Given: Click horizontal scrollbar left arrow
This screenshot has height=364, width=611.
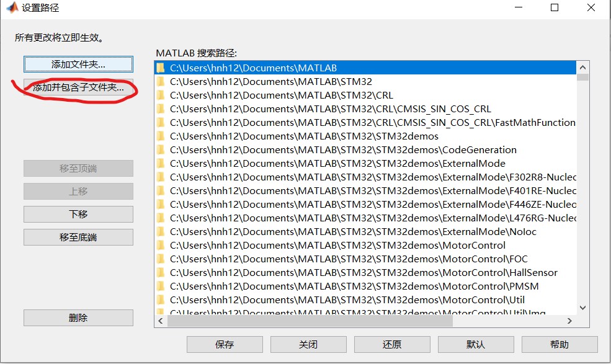Looking at the screenshot, I should point(161,321).
